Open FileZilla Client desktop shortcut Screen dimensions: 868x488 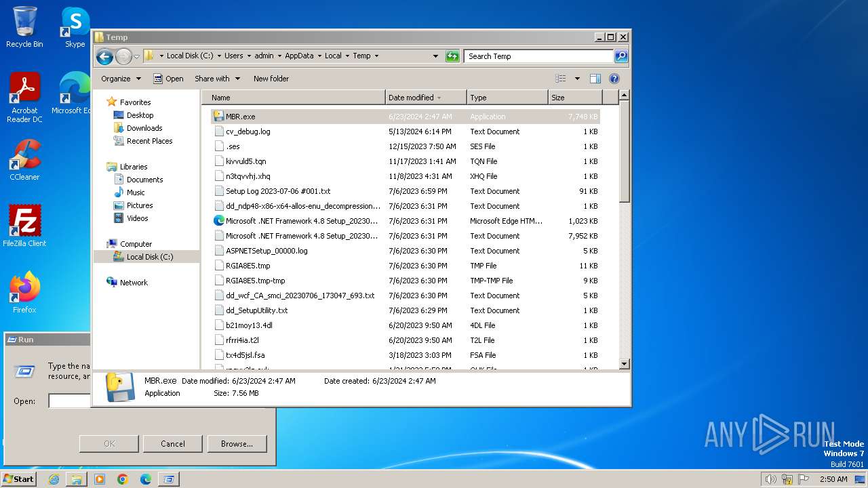click(24, 226)
